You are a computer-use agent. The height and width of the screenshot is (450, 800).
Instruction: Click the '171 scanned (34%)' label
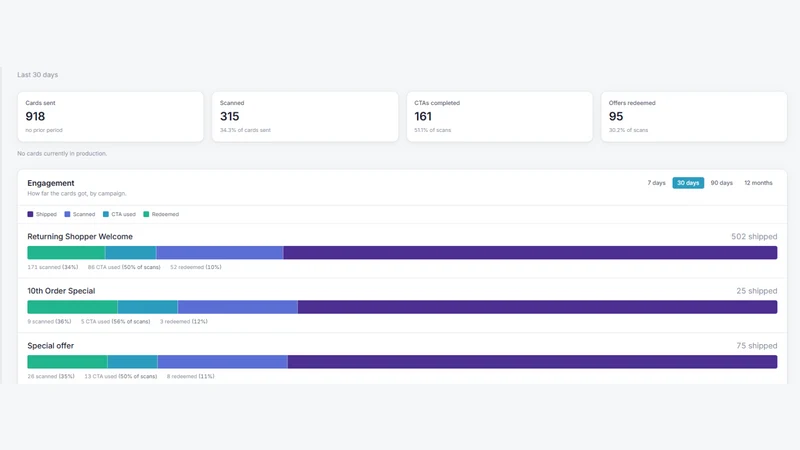pos(53,267)
